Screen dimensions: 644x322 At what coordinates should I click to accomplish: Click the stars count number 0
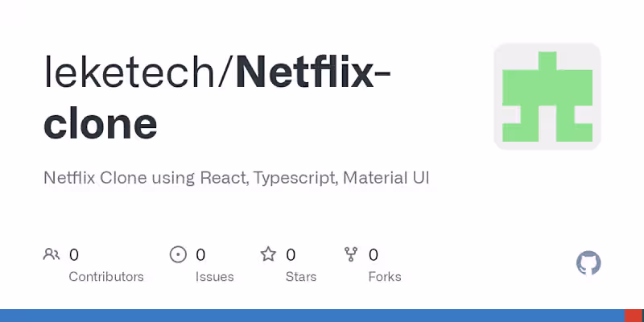point(291,255)
